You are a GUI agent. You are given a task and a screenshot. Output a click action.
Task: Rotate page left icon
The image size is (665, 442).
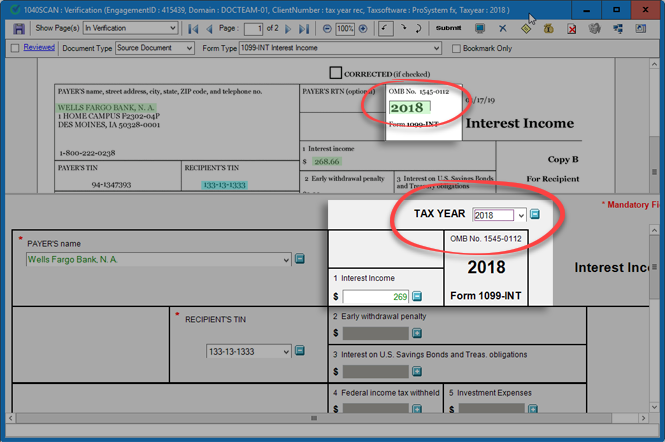(x=385, y=29)
